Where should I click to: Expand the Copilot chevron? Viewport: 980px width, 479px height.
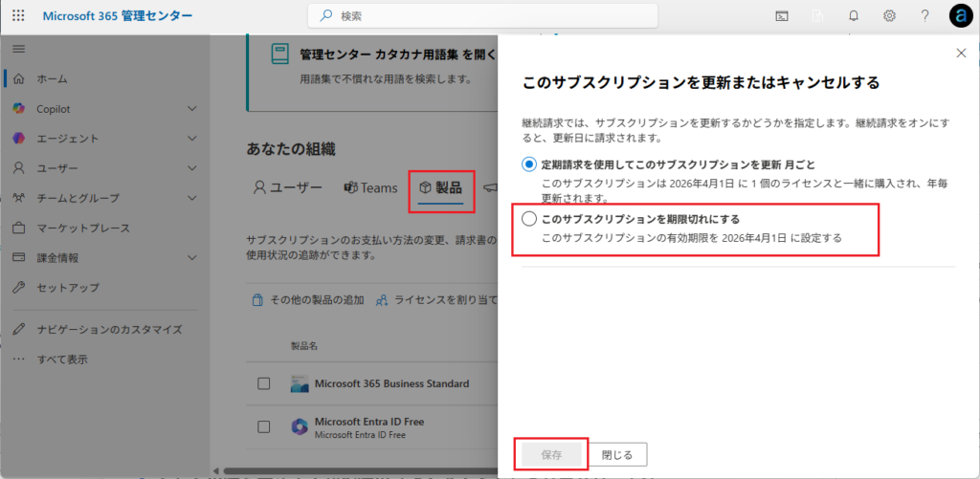[x=191, y=109]
